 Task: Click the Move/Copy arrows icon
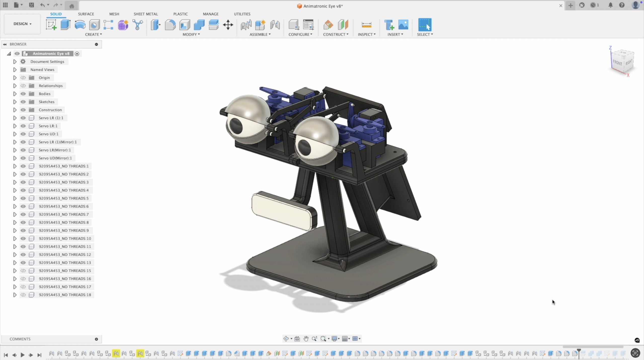point(228,25)
